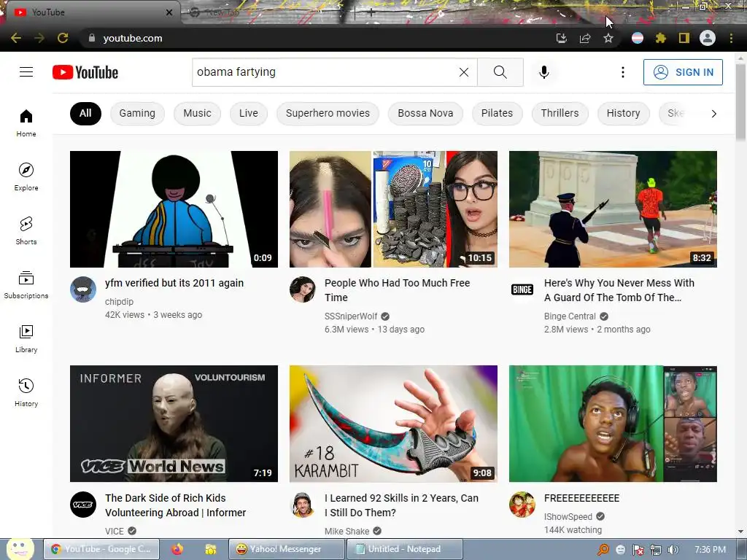Open 'People Who Had Too Much Free Time' title
The image size is (747, 560).
tap(398, 290)
